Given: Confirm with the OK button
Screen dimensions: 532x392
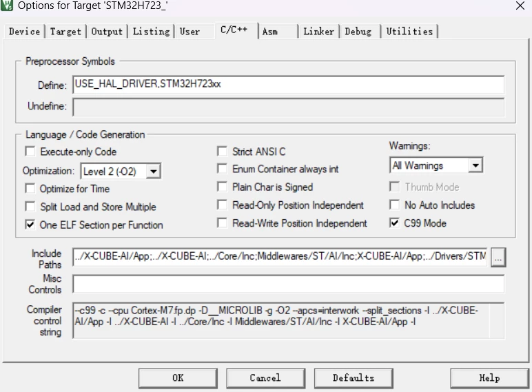Looking at the screenshot, I should coord(178,378).
